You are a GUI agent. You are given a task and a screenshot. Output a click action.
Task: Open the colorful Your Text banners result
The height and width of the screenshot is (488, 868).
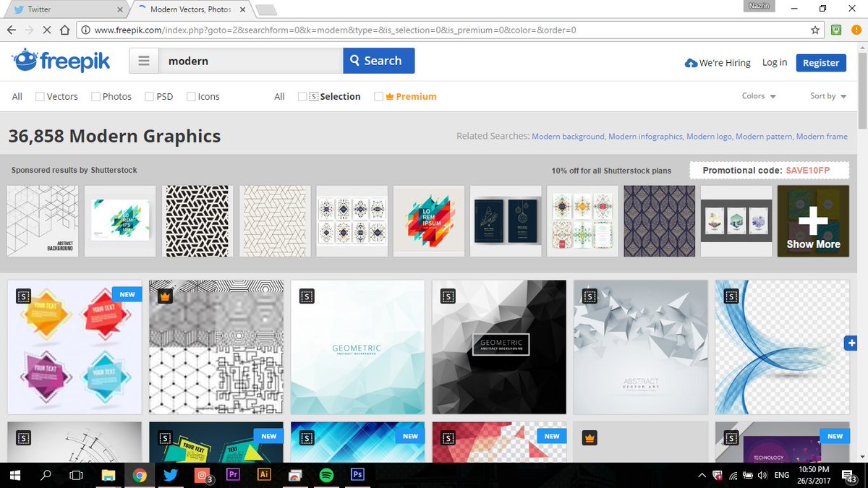75,347
